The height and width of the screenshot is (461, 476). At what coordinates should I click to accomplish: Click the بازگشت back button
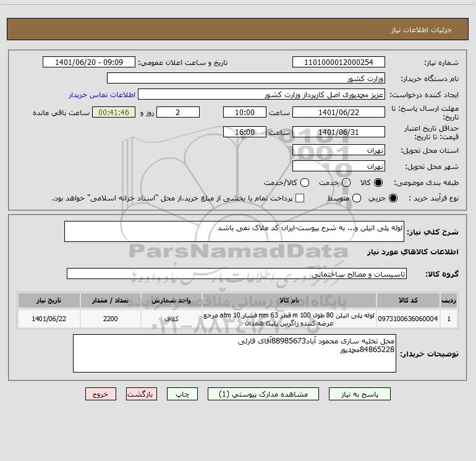tap(142, 394)
